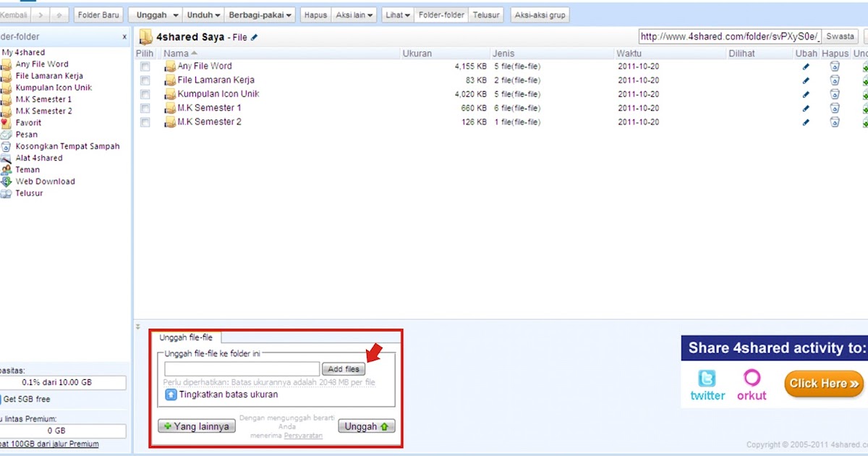Open Alat 4shared in sidebar
Image resolution: width=868 pixels, height=456 pixels.
[x=39, y=158]
